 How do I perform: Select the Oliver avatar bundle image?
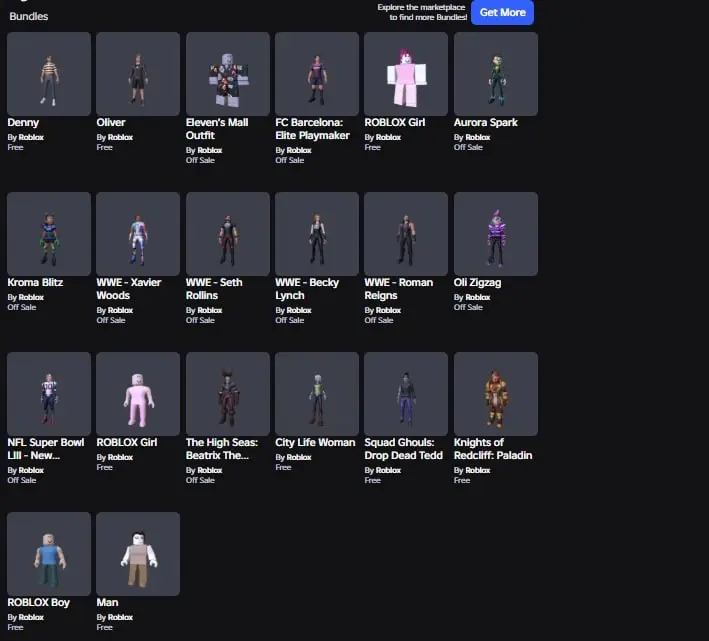[x=138, y=74]
